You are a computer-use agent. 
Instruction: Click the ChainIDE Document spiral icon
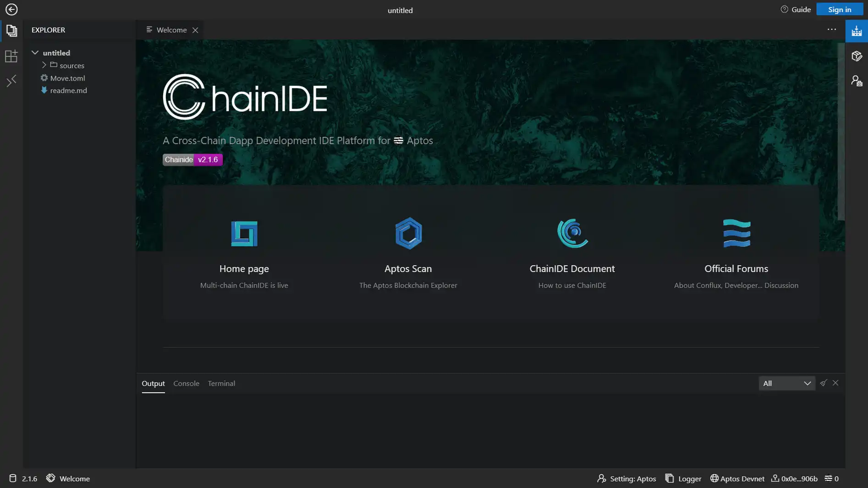coord(572,233)
